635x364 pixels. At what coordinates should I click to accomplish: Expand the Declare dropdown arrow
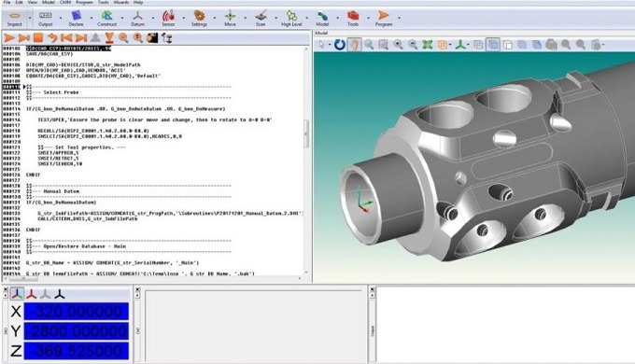tap(92, 18)
